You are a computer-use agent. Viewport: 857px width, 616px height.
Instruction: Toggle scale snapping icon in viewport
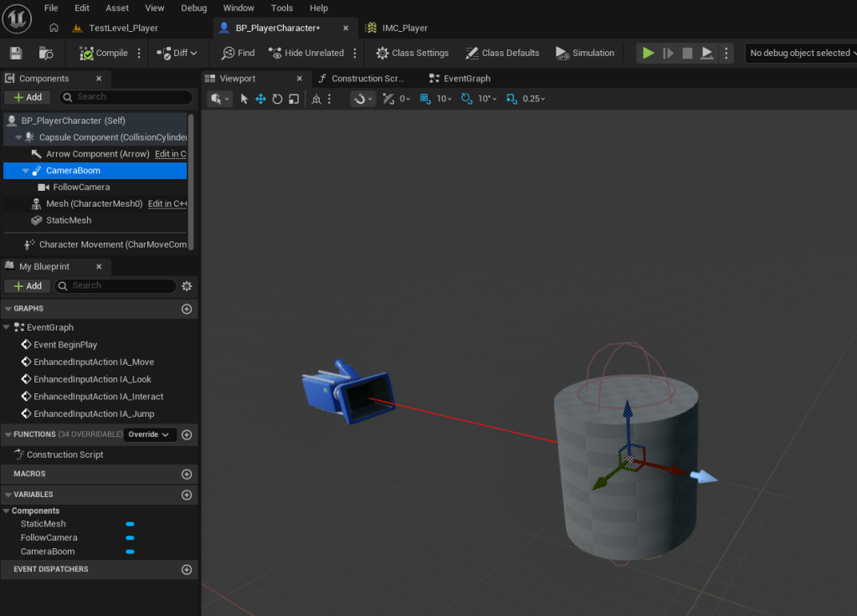pyautogui.click(x=511, y=99)
